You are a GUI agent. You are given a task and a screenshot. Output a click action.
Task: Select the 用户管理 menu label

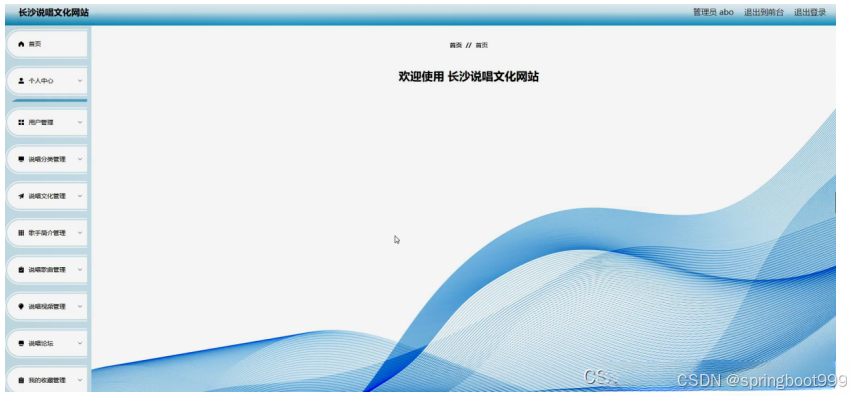[41, 123]
